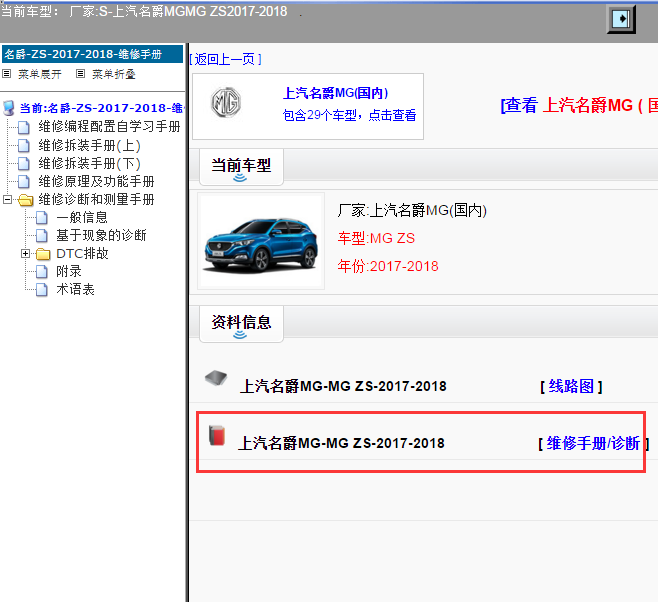Click the MG brand logo
This screenshot has height=602, width=658.
(x=226, y=103)
